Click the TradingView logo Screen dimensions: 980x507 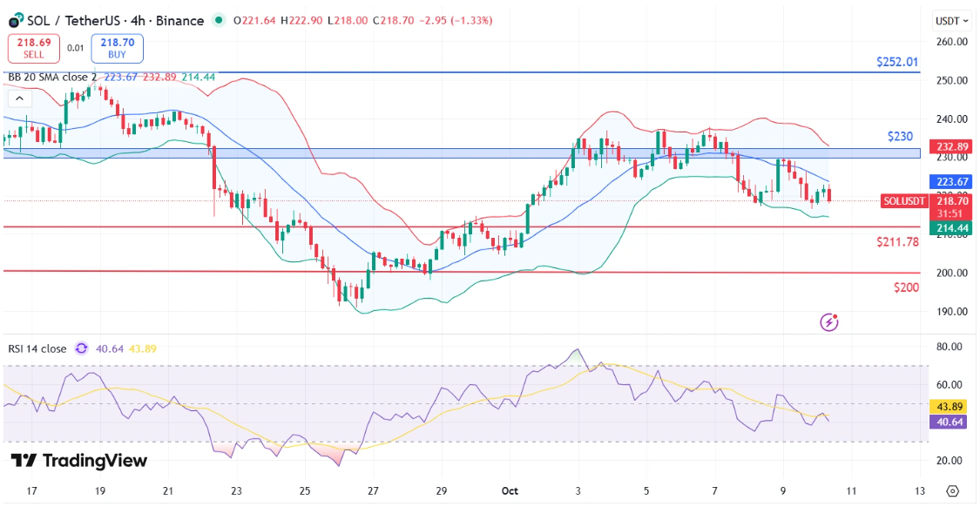[79, 461]
